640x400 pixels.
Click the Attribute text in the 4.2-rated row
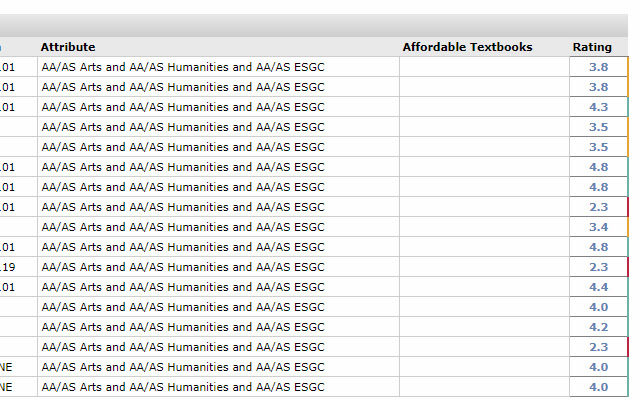click(x=183, y=327)
